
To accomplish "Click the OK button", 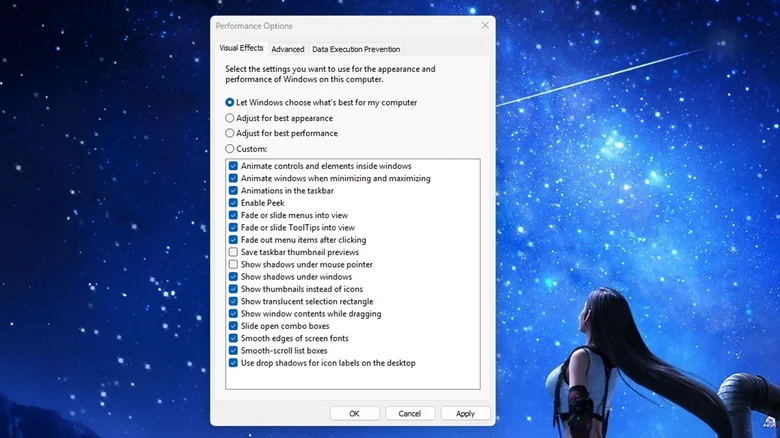I will coord(354,414).
